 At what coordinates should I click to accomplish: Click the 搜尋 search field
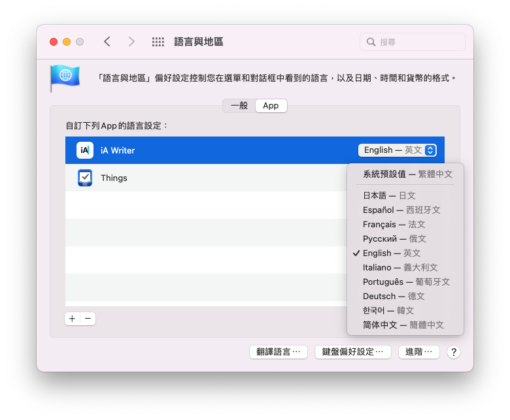413,42
